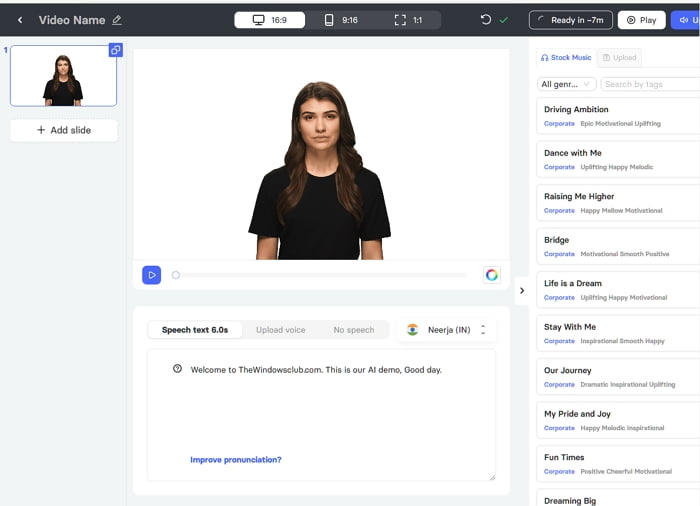Duplicate slide 1 with copy icon
The width and height of the screenshot is (700, 506).
[116, 50]
